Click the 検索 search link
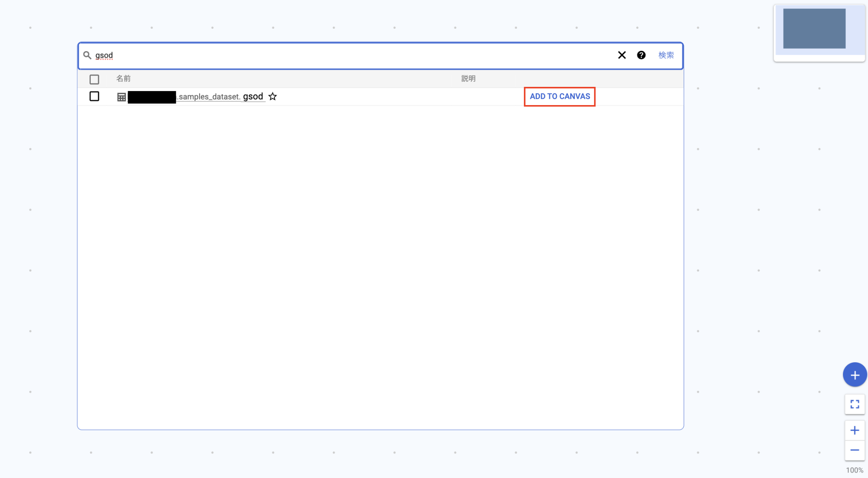This screenshot has height=478, width=868. 666,55
